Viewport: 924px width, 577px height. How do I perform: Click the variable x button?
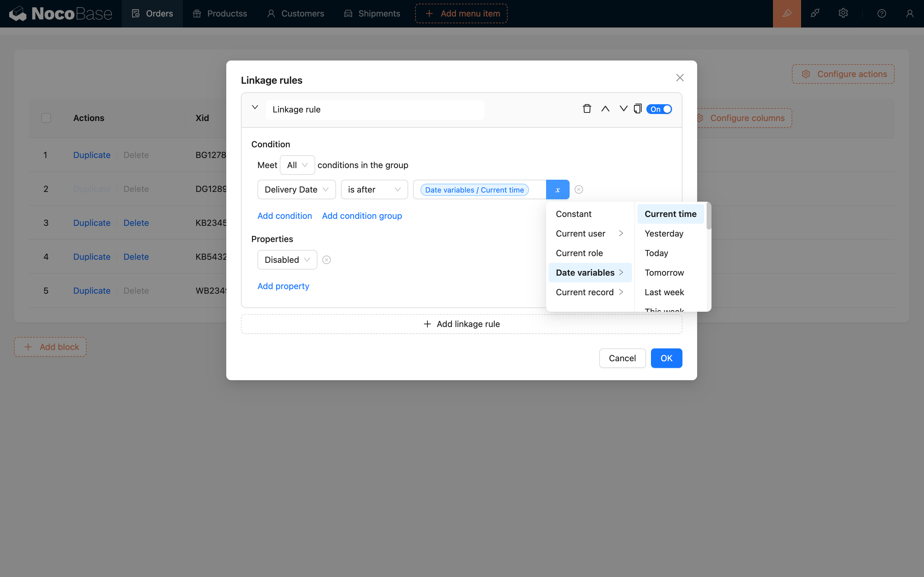557,190
